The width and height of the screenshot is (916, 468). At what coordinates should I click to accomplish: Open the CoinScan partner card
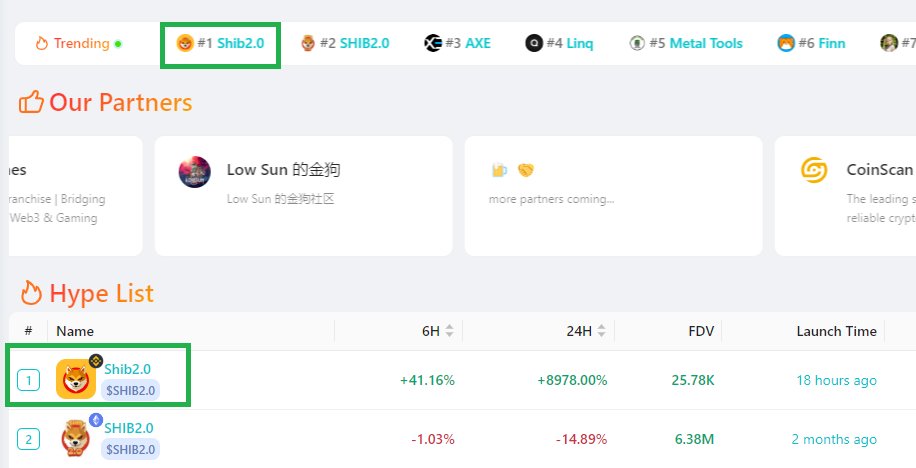[845, 196]
